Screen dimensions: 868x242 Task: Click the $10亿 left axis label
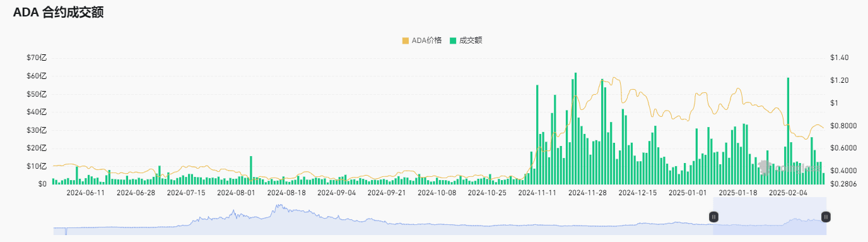37,166
